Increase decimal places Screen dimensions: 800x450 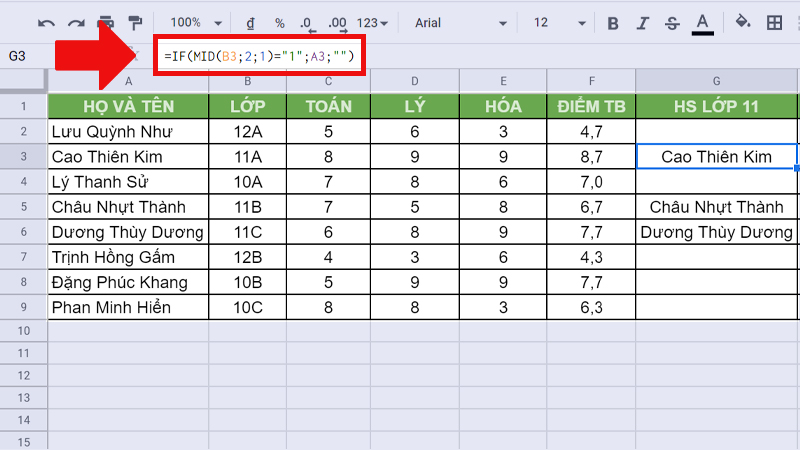click(x=337, y=22)
